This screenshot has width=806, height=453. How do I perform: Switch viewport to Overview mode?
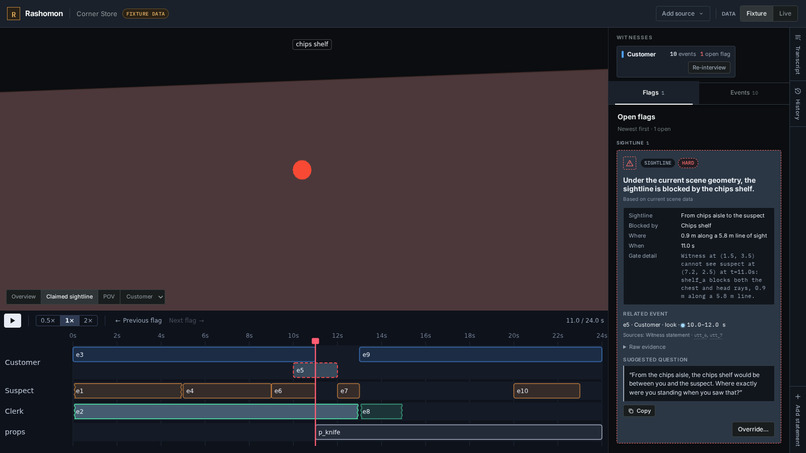coord(24,297)
